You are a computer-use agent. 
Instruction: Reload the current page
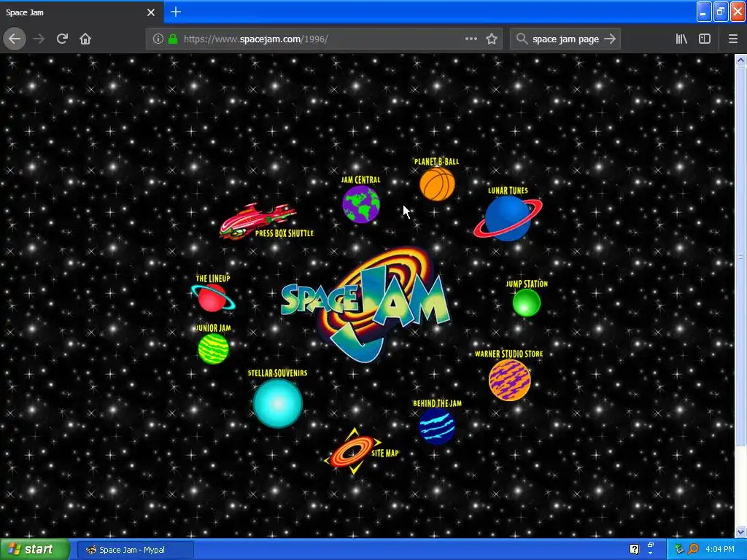coord(62,39)
